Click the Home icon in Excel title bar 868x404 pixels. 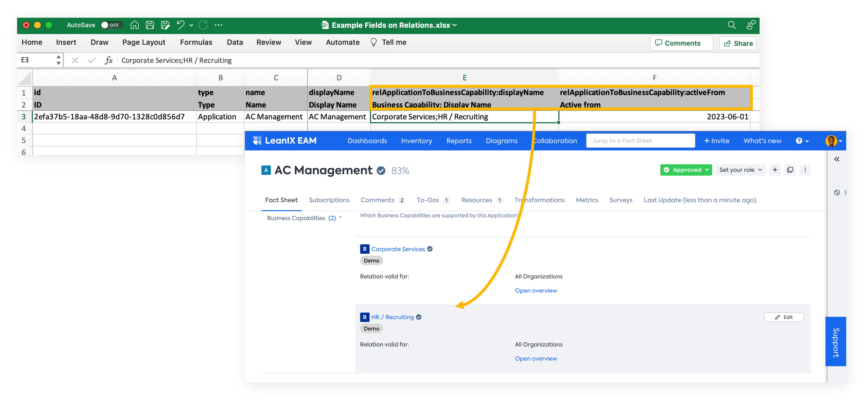(134, 25)
